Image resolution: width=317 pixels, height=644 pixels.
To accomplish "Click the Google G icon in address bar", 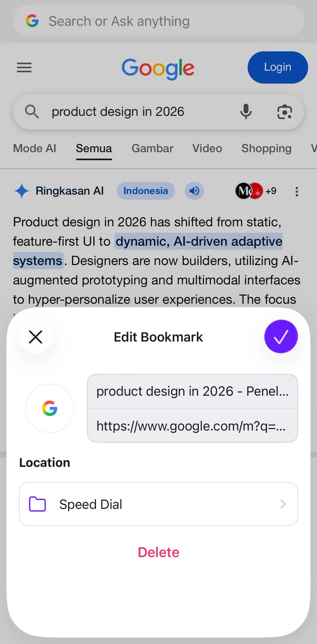I will [32, 21].
